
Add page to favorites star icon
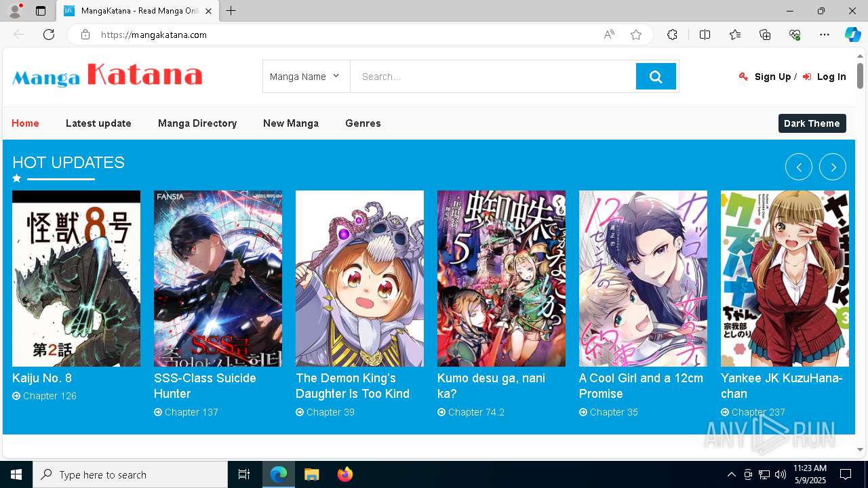tap(636, 35)
